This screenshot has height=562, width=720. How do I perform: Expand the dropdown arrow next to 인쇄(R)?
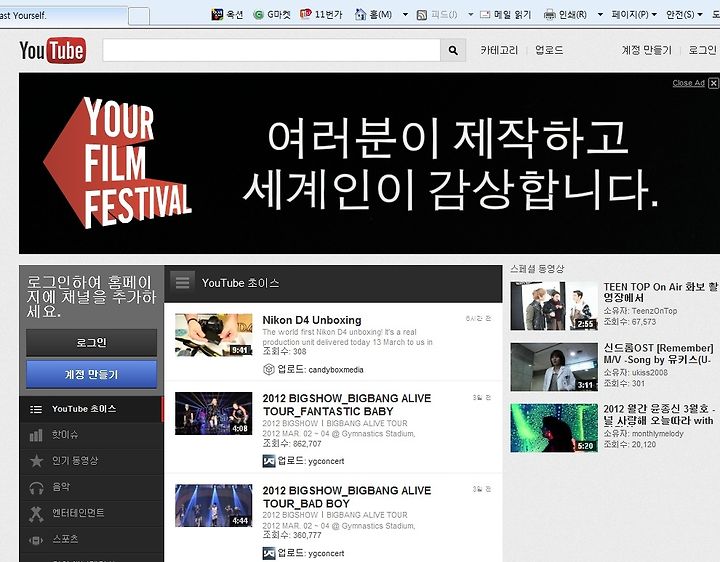pyautogui.click(x=600, y=15)
